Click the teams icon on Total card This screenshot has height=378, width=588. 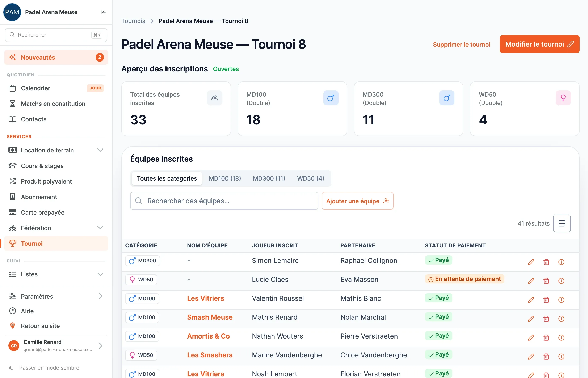click(214, 98)
